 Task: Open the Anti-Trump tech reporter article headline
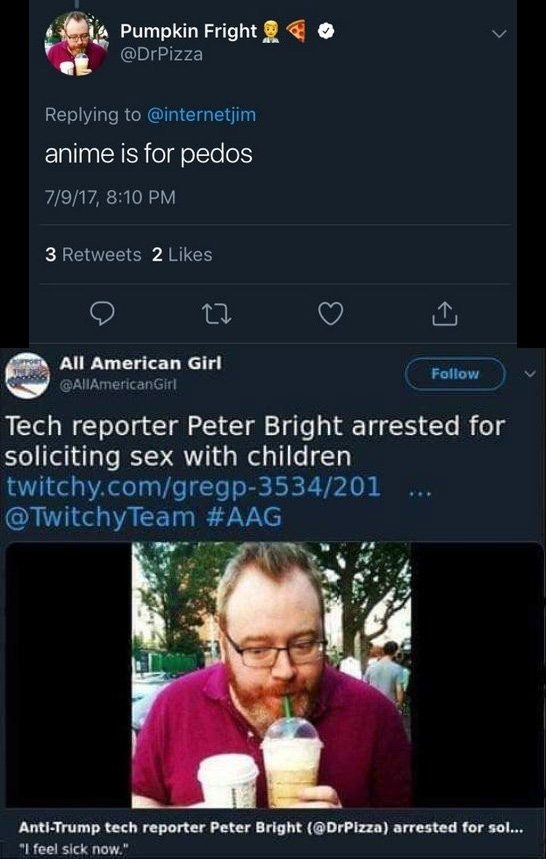272,827
